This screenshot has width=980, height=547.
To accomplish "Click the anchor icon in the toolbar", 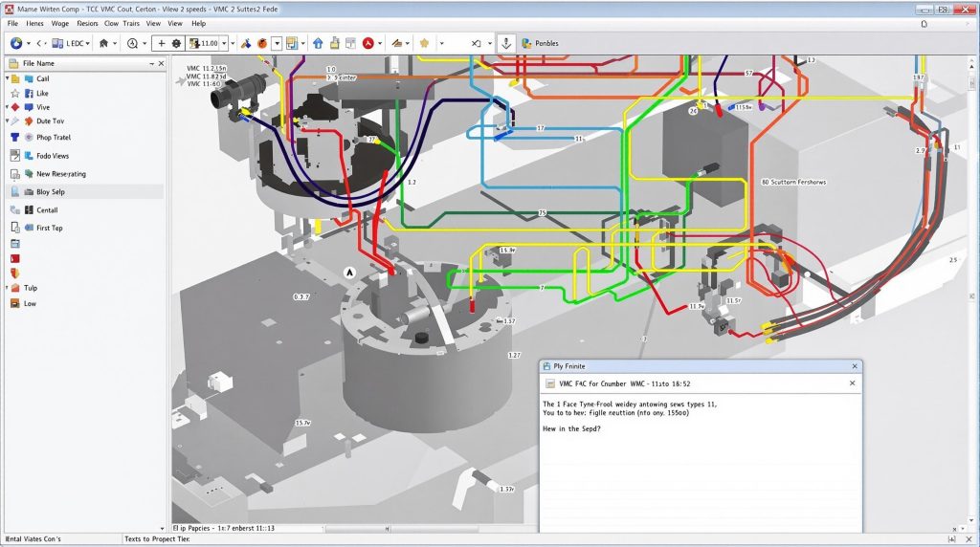I will [x=506, y=43].
